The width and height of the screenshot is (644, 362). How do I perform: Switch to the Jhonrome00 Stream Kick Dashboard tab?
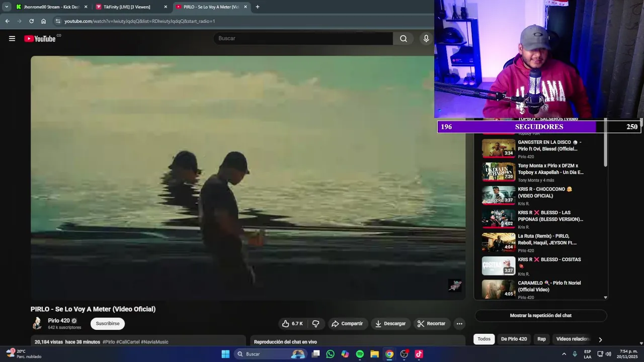[52, 7]
